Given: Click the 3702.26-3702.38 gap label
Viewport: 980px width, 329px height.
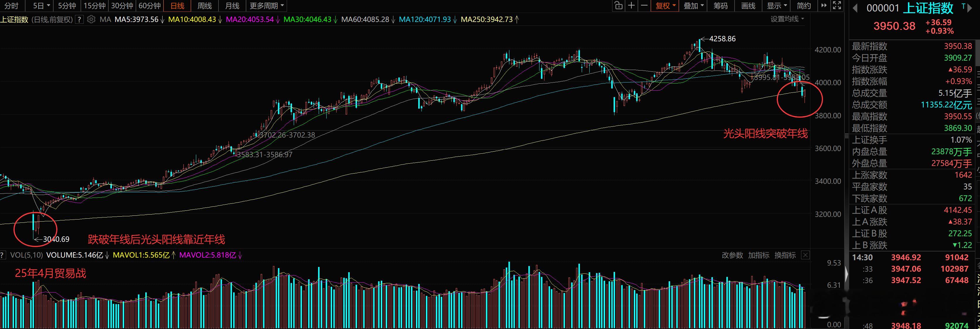Looking at the screenshot, I should [287, 135].
